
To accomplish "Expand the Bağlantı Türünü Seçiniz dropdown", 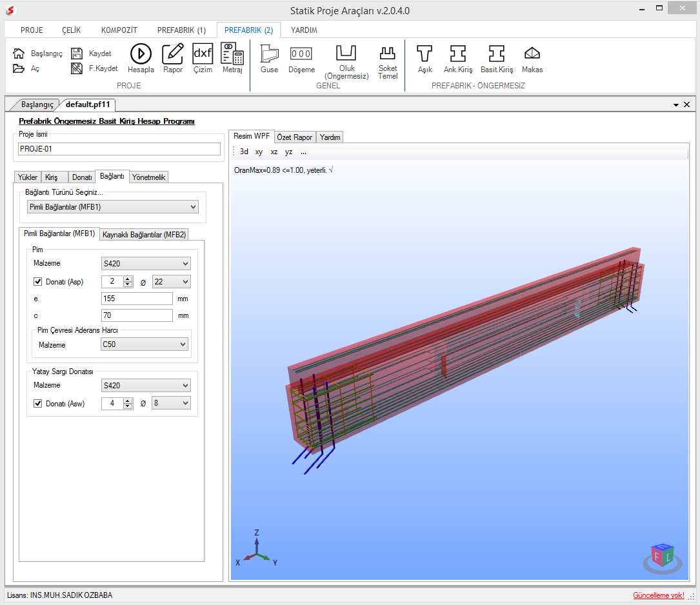I will 112,207.
